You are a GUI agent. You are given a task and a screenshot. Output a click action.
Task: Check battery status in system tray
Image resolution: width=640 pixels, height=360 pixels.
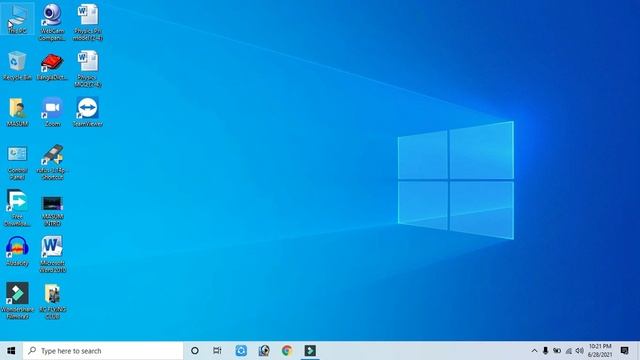pos(557,351)
